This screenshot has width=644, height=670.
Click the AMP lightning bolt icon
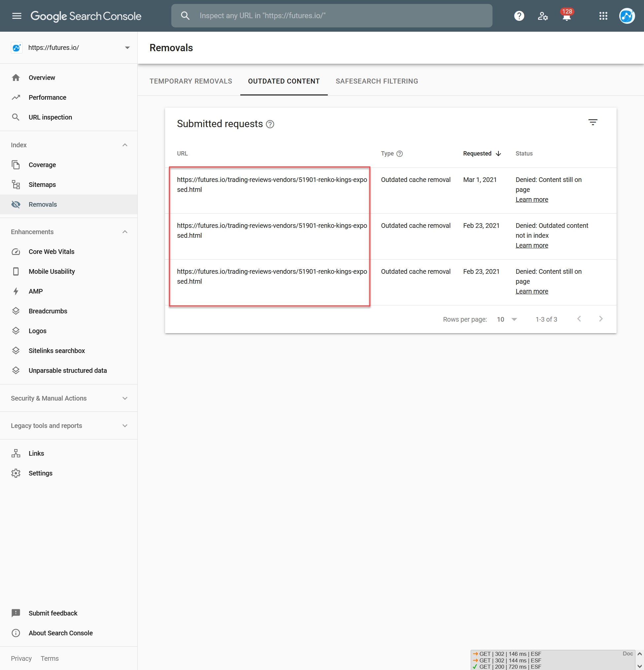pyautogui.click(x=16, y=291)
